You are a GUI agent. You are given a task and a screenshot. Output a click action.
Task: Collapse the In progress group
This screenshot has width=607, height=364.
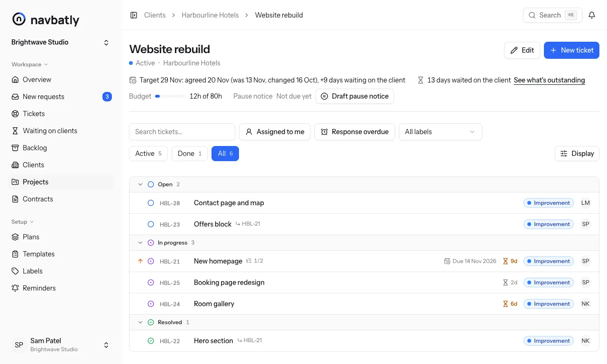(140, 243)
